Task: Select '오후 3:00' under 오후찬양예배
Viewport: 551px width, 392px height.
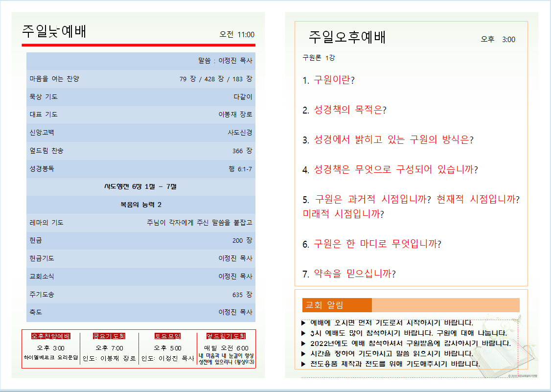Action: (50, 348)
